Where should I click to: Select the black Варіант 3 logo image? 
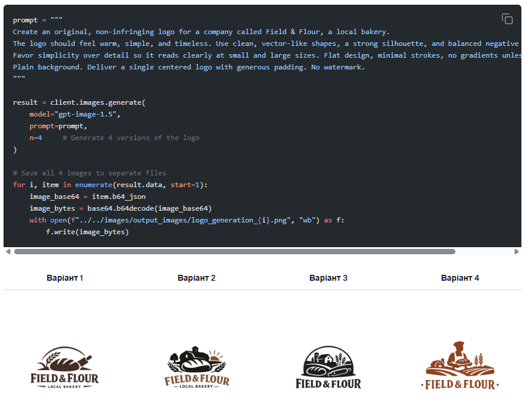point(328,368)
